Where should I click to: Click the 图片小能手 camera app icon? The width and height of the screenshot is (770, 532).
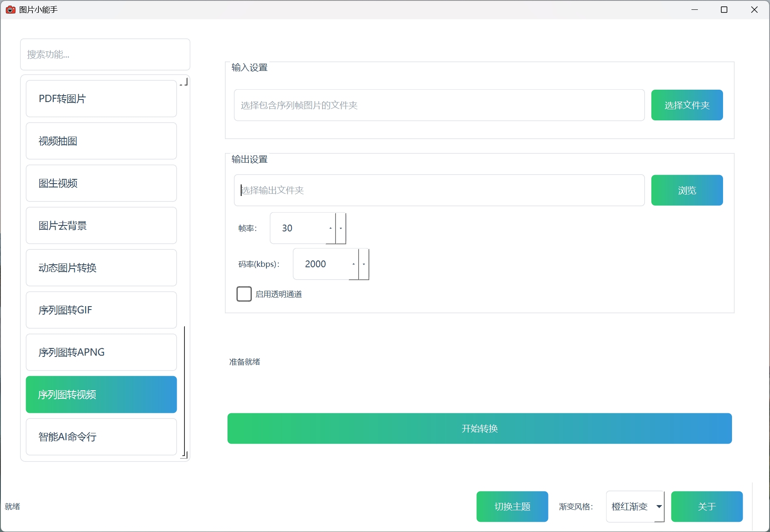pos(10,9)
